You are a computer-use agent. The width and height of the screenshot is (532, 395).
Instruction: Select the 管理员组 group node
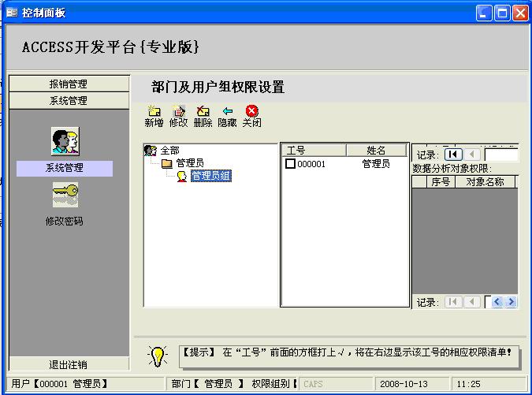211,176
